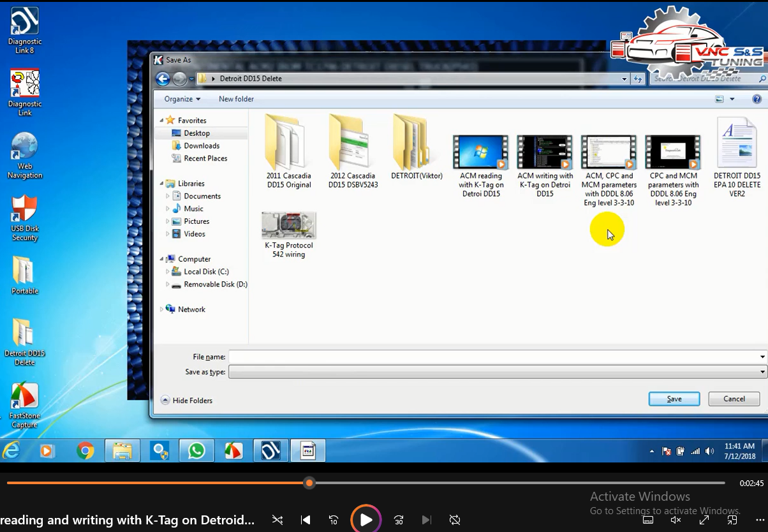Click the video seek bar position knob
The image size is (768, 532).
click(309, 483)
